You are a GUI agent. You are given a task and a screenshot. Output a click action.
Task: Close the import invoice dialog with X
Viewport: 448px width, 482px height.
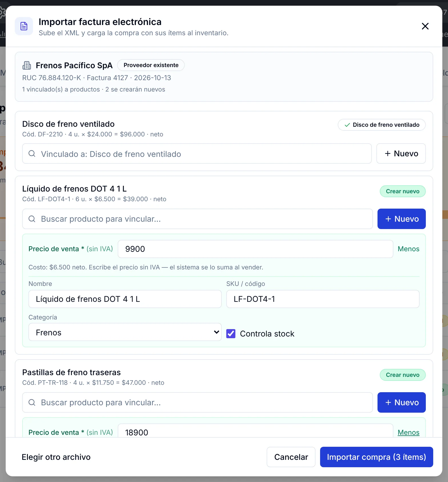click(x=425, y=26)
